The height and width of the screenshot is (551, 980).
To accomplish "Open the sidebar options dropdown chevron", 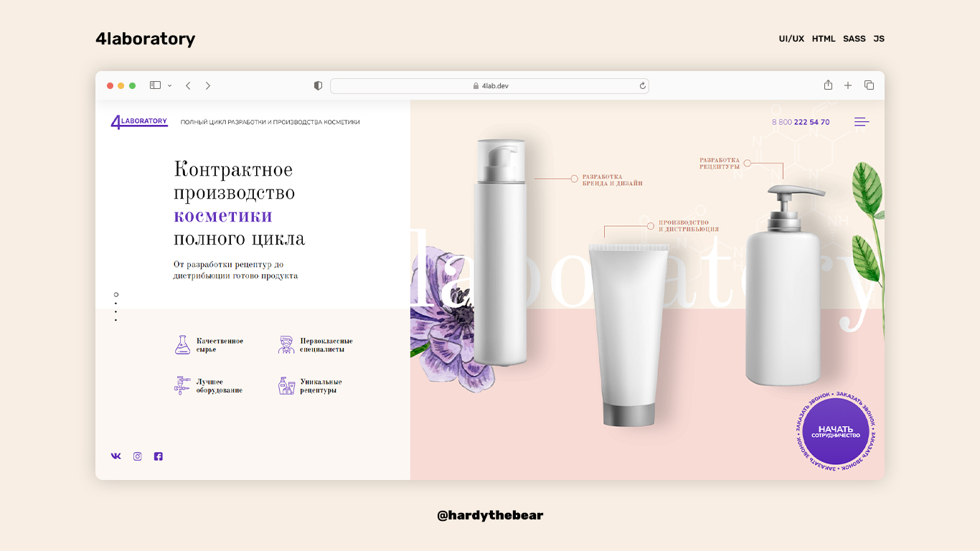I will [x=170, y=85].
